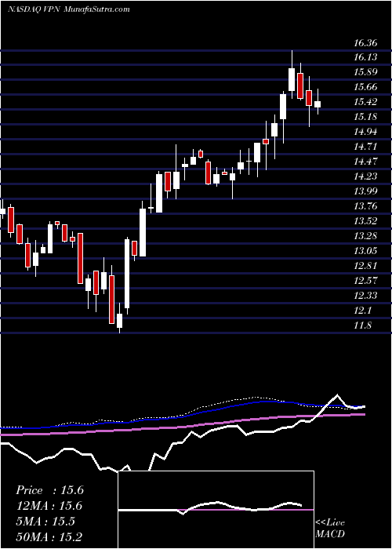The image size is (392, 549).
Task: Click the 13.99 price axis label
Action: (365, 191)
